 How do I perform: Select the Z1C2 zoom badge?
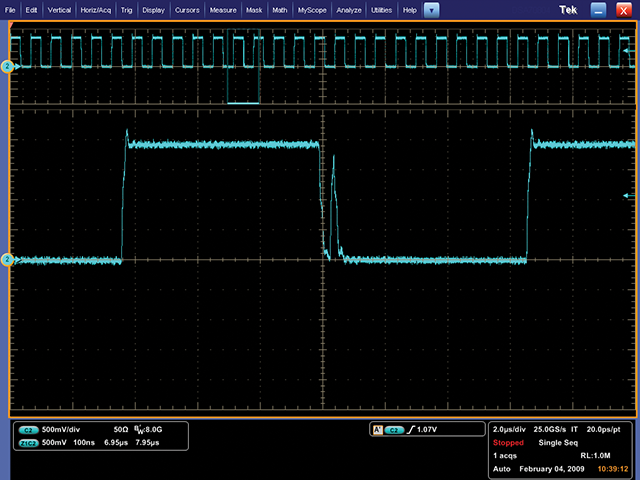point(28,441)
